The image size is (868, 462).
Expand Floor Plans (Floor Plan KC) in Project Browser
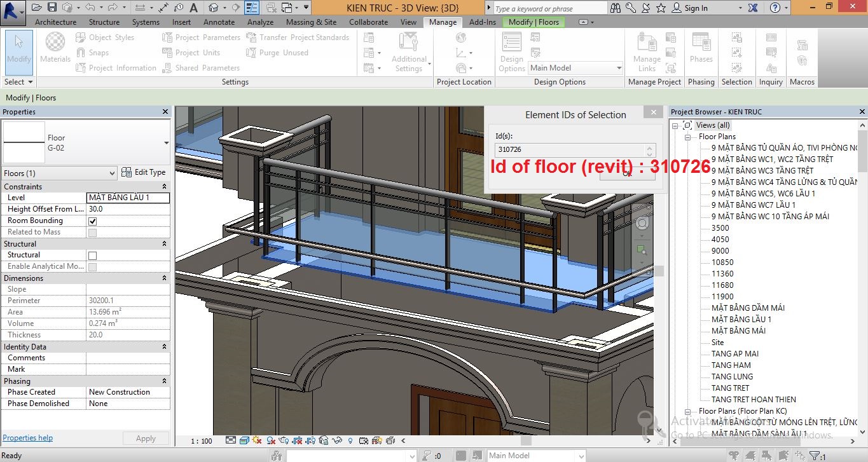(x=689, y=411)
